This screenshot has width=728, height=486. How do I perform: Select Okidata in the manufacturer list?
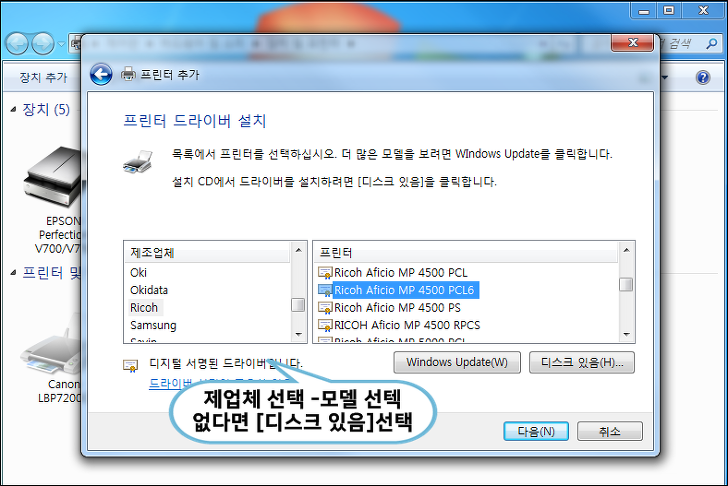(x=149, y=290)
